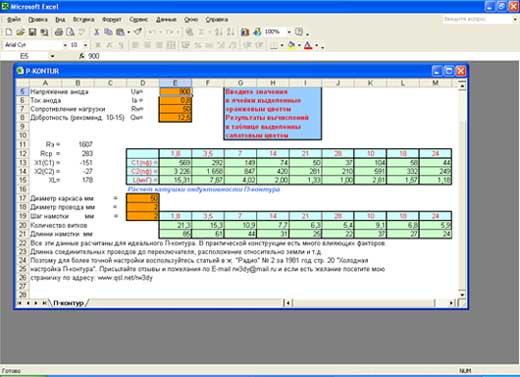Click the New workbook icon
This screenshot has width=520, height=377.
point(9,32)
